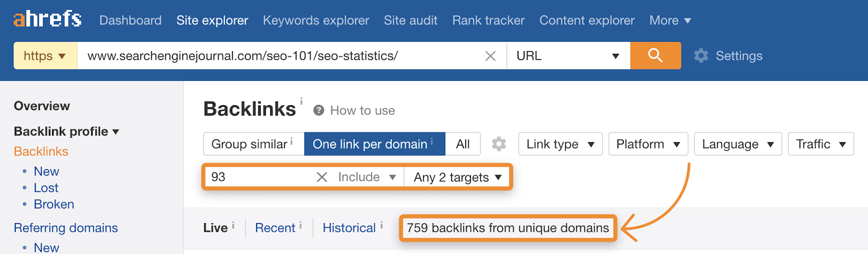868x254 pixels.
Task: Open the Language filter dropdown
Action: 738,144
